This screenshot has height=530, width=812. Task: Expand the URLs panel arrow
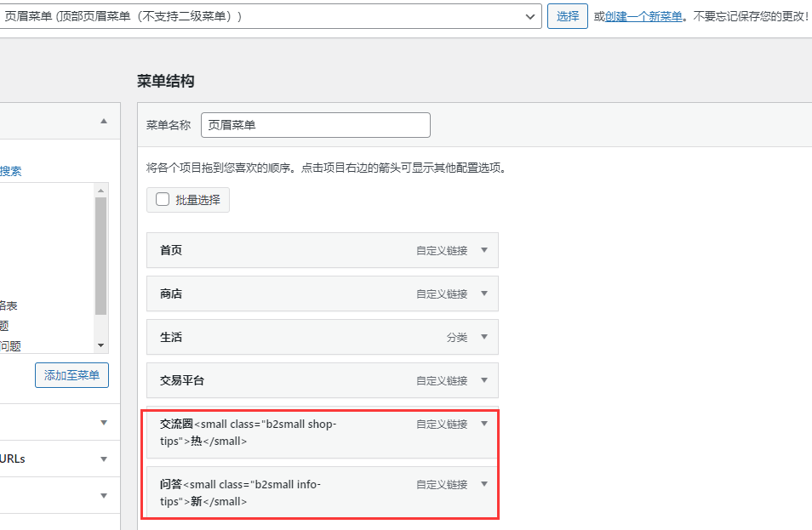click(104, 459)
